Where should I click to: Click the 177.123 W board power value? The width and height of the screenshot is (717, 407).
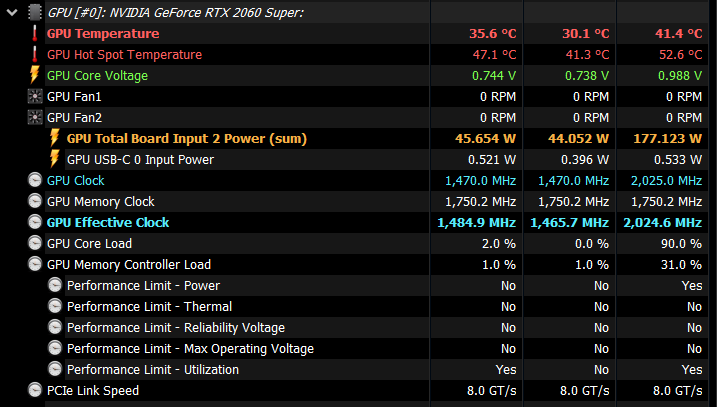(x=668, y=139)
